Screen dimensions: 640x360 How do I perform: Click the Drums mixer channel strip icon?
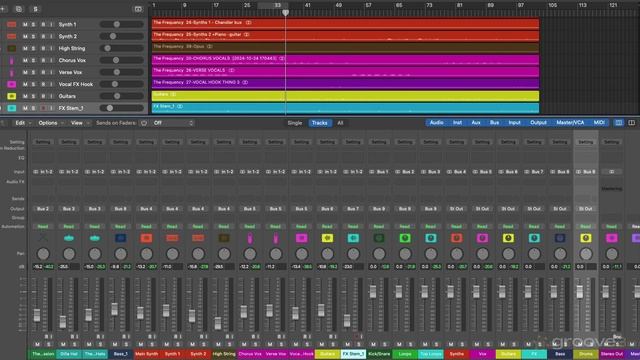point(586,238)
